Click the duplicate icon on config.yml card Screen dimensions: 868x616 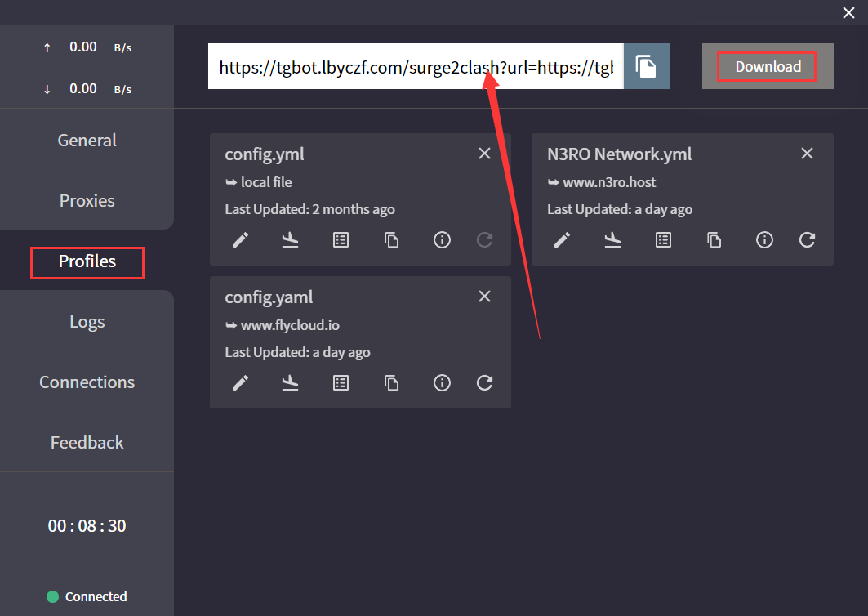(x=392, y=240)
